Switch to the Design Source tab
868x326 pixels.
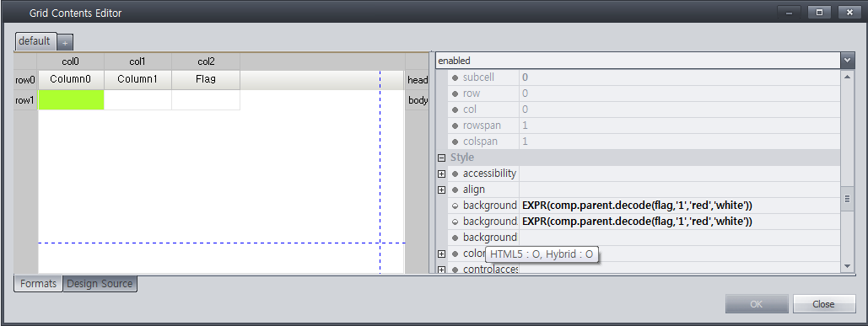coord(100,283)
